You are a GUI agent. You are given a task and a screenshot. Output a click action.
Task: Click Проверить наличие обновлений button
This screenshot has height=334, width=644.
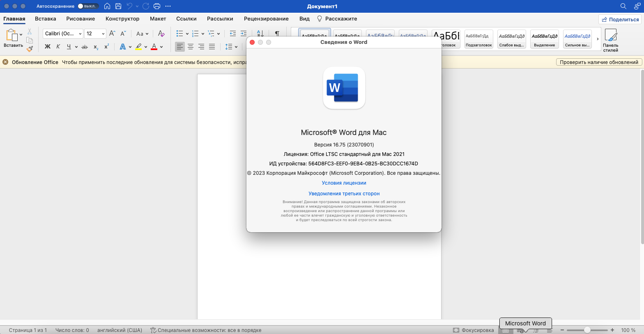pyautogui.click(x=599, y=62)
